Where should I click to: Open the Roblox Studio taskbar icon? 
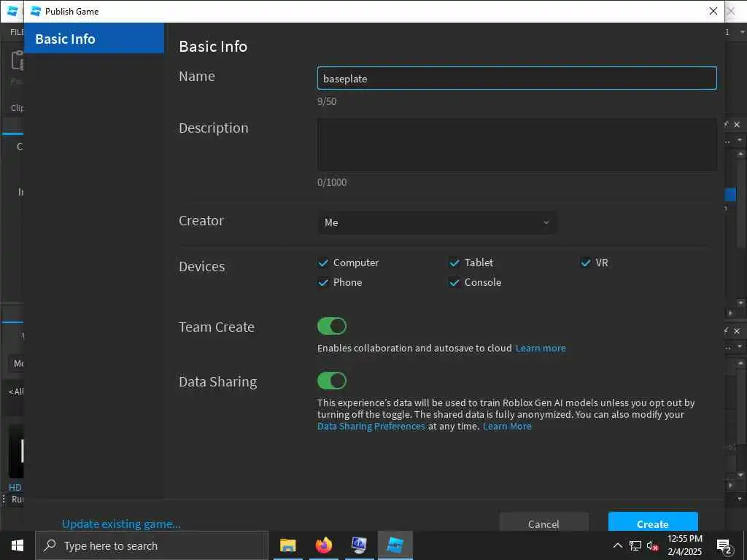click(395, 545)
